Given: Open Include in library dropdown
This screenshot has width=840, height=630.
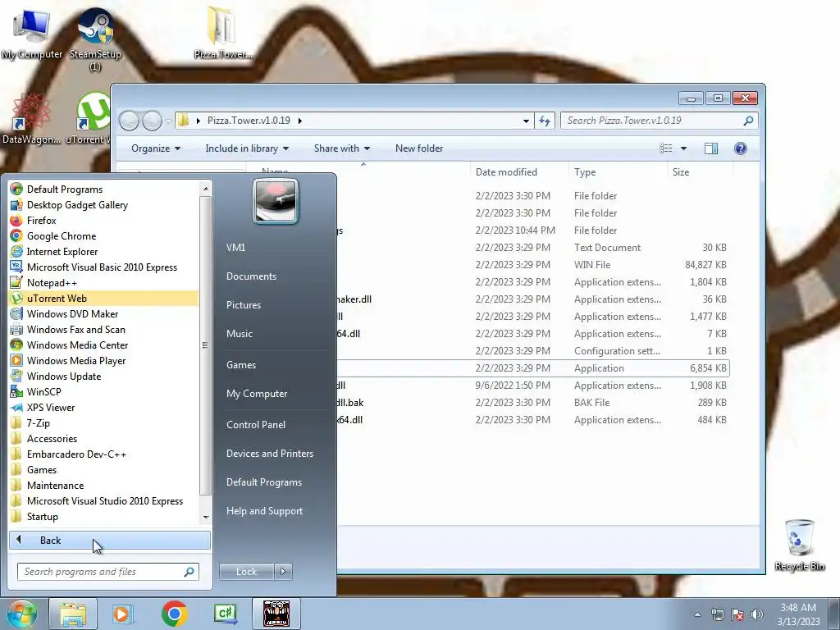Looking at the screenshot, I should (x=247, y=148).
